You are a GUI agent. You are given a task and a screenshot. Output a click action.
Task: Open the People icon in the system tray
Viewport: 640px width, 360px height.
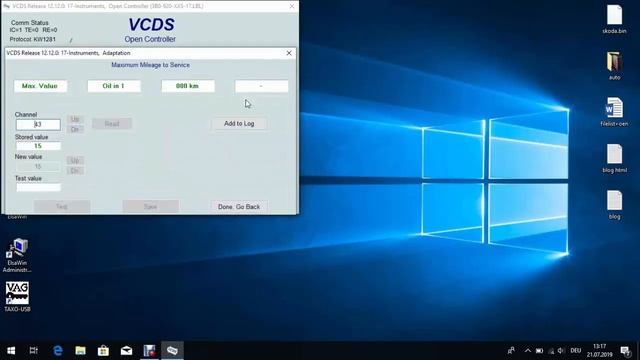[x=511, y=350]
